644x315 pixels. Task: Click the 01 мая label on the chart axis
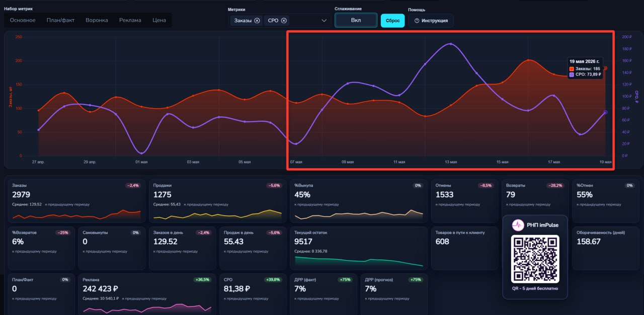click(x=141, y=162)
